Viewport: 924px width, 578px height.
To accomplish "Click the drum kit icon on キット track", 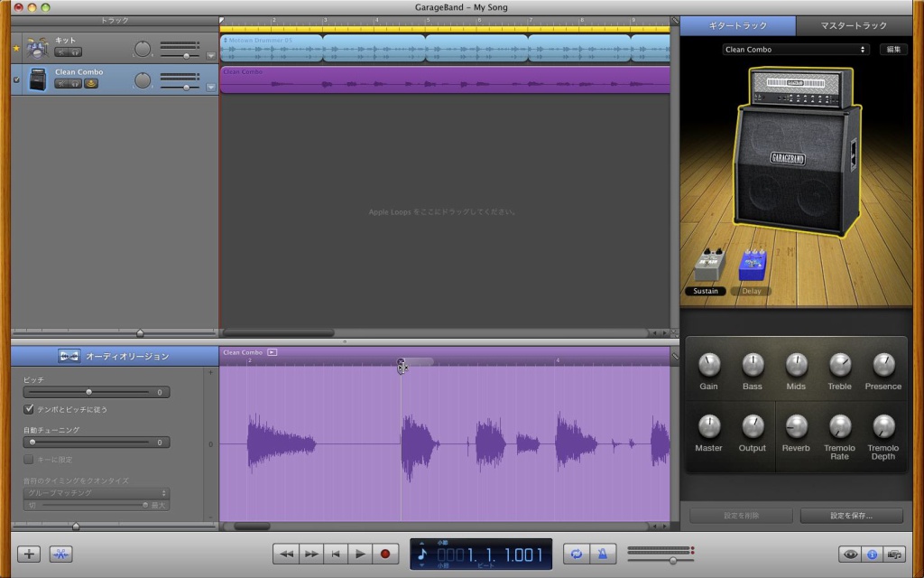I will click(x=38, y=48).
